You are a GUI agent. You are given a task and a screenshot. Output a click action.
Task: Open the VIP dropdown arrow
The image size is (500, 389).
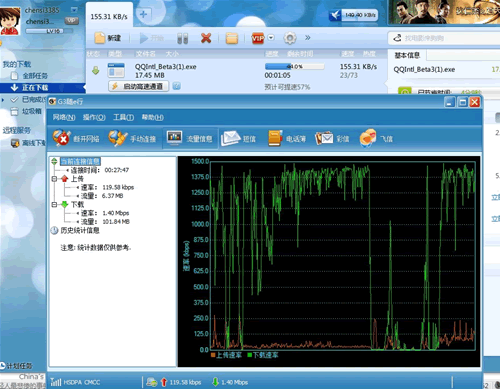click(x=271, y=38)
